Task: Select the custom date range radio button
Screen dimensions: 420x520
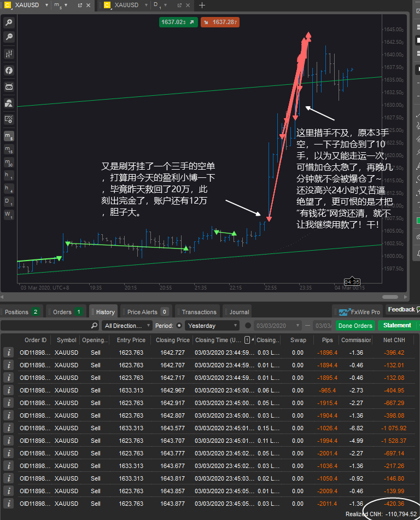Action: pos(248,326)
